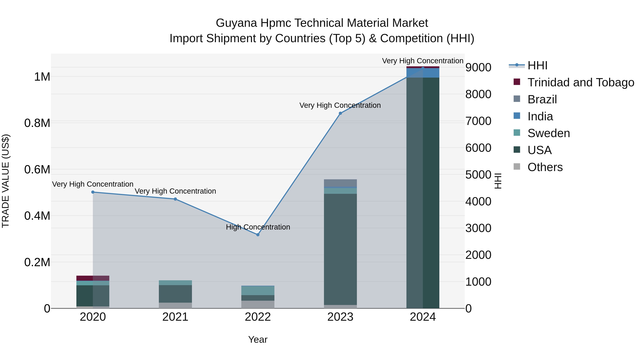644x362 pixels.
Task: Click the Very High Concentration annotation for 2023
Action: pos(340,105)
